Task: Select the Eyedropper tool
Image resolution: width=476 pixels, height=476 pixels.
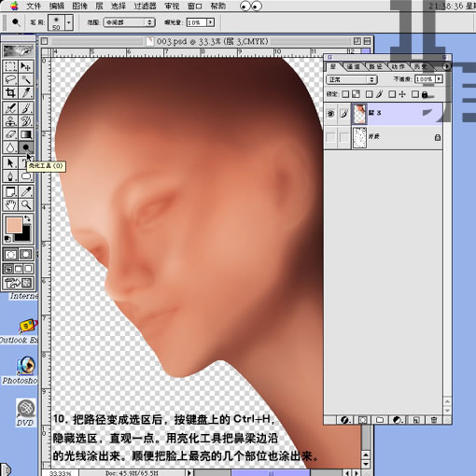Action: click(x=26, y=191)
